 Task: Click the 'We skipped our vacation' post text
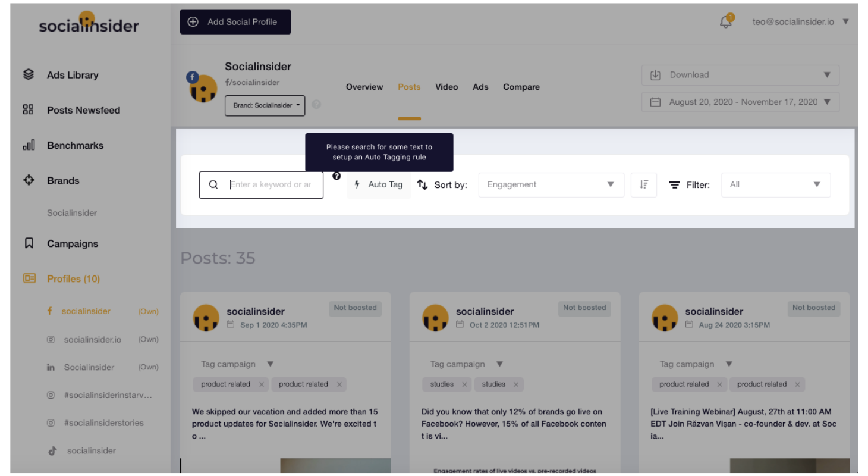pos(285,424)
